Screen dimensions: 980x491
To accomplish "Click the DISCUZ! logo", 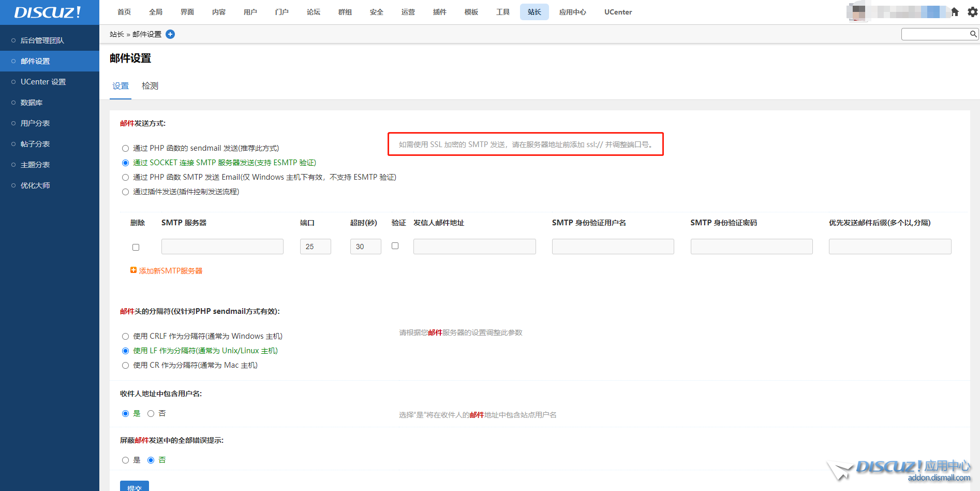I will coord(48,12).
